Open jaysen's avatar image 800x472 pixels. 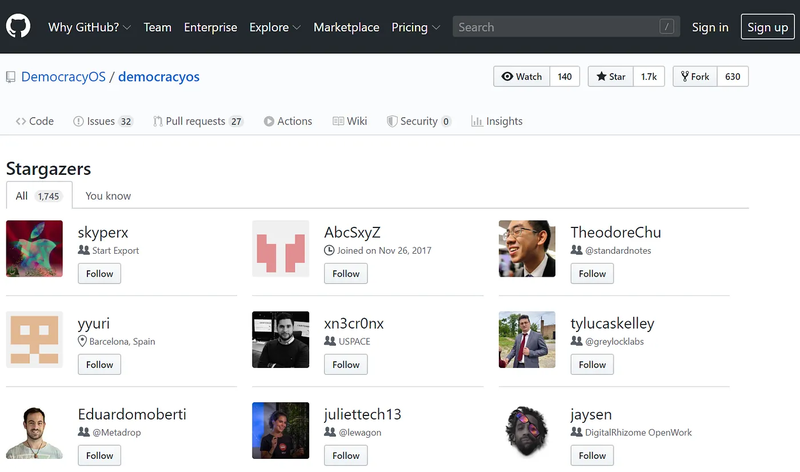(x=527, y=431)
